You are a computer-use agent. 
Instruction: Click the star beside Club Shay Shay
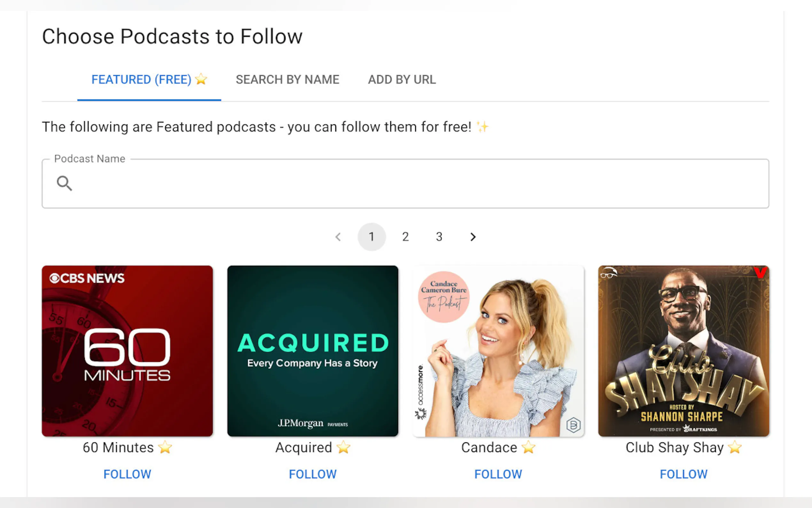(735, 448)
